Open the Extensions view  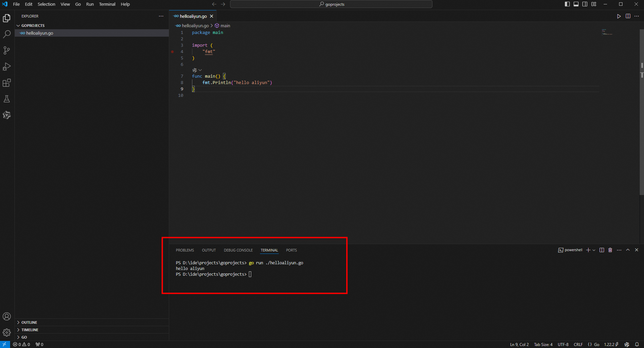pos(7,83)
